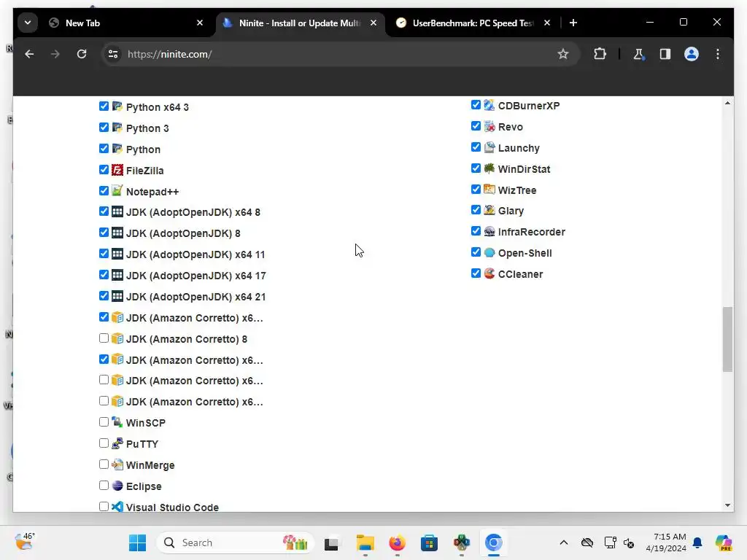Click the Glary icon
The height and width of the screenshot is (560, 747).
pyautogui.click(x=489, y=211)
